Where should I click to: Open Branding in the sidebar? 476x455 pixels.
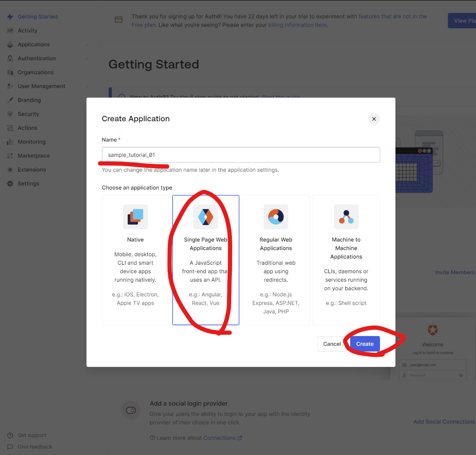pos(29,100)
